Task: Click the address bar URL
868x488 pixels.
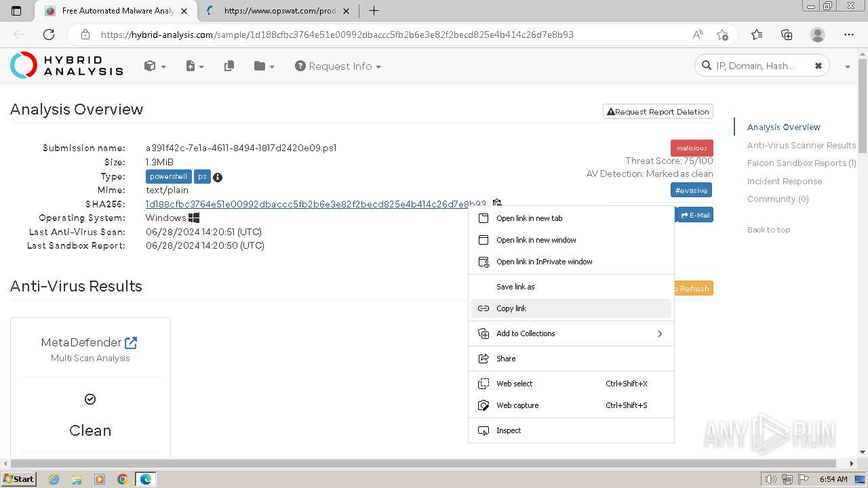Action: click(337, 35)
